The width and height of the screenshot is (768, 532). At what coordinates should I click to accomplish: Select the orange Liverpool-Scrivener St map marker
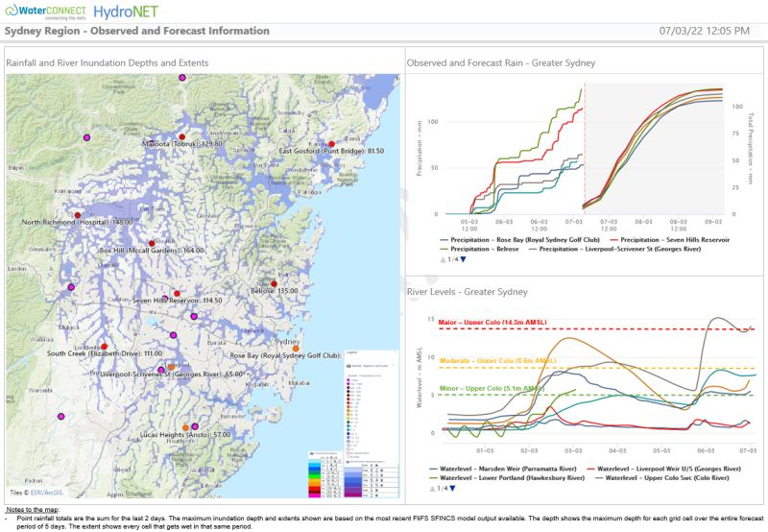pos(171,367)
